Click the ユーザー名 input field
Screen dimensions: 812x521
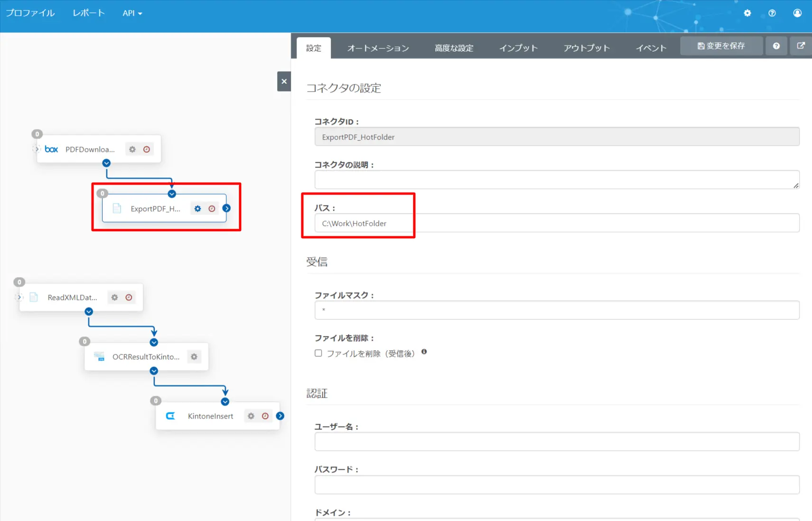point(557,442)
